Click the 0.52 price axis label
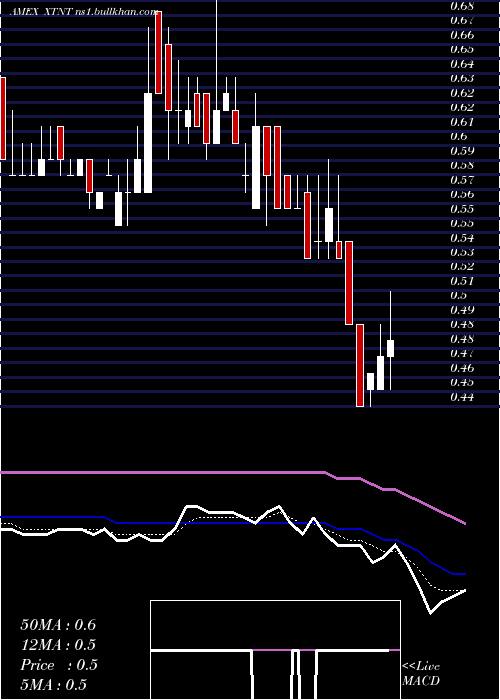Image resolution: width=500 pixels, height=700 pixels. pyautogui.click(x=462, y=266)
